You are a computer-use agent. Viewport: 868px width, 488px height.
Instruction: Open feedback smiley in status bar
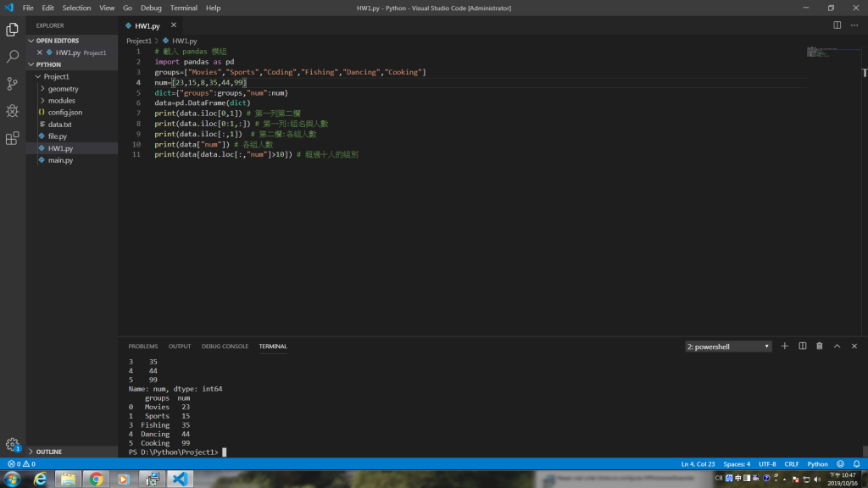tap(840, 464)
